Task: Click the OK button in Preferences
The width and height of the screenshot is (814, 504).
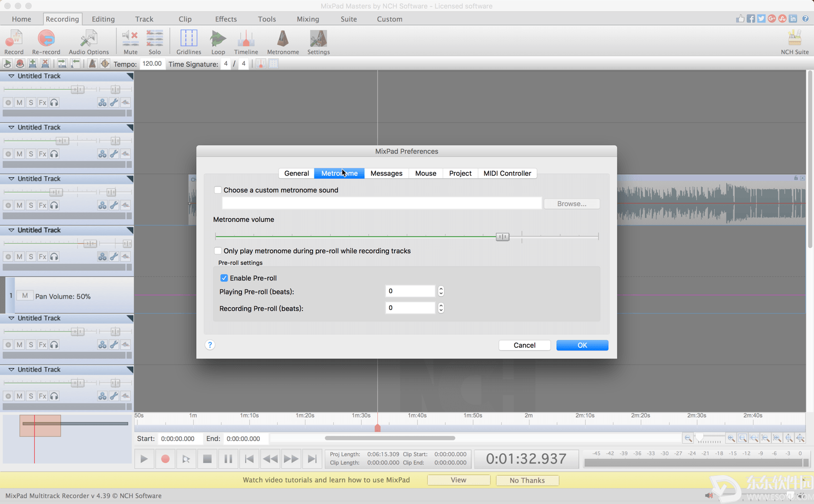Action: [x=582, y=345]
